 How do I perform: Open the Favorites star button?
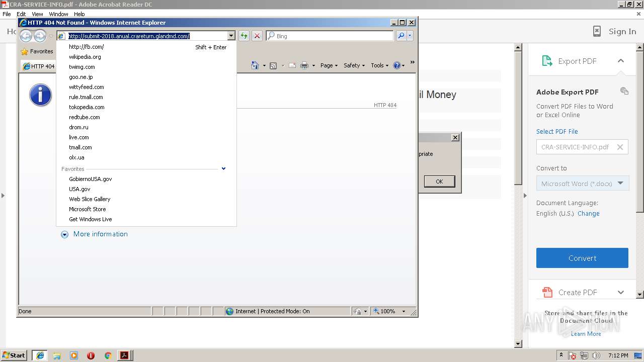tap(37, 51)
